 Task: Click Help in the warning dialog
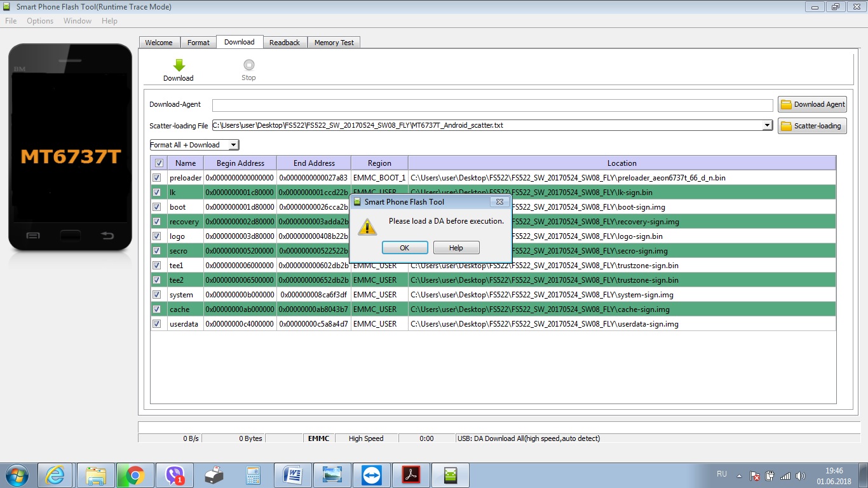tap(456, 248)
